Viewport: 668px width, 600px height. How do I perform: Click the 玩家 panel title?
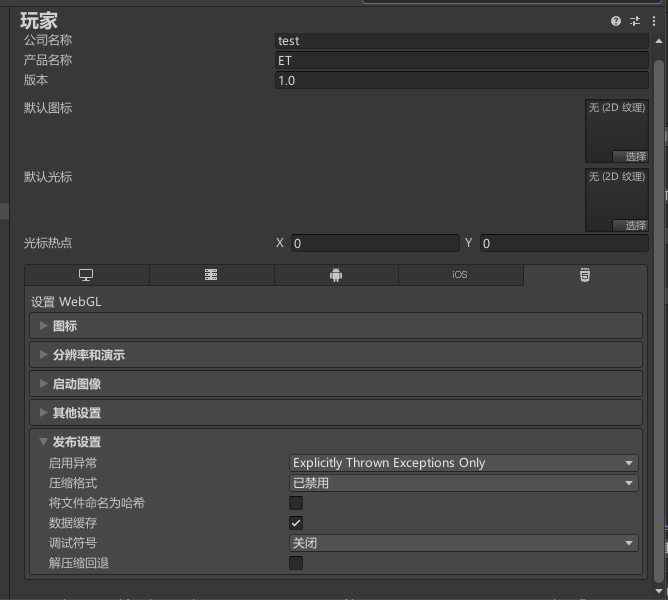click(x=39, y=20)
